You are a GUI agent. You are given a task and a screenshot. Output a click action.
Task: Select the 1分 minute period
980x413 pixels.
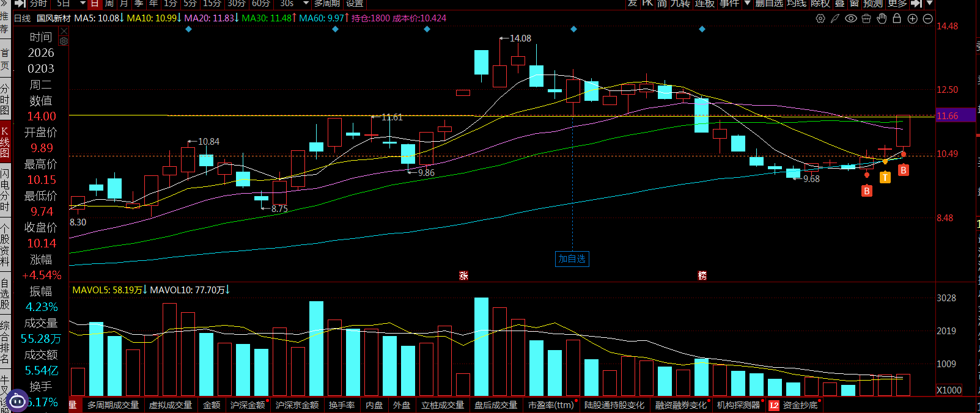(171, 3)
